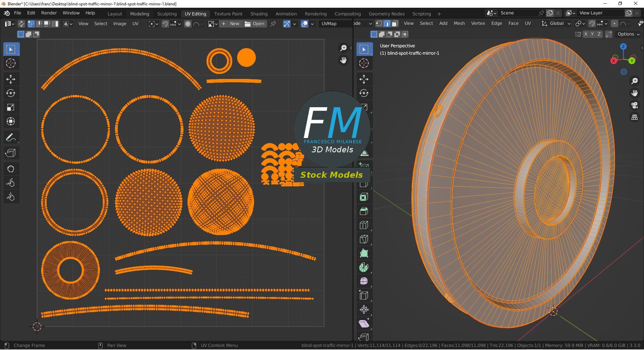
Task: Activate the 3D viewport Cursor tool
Action: [x=364, y=63]
